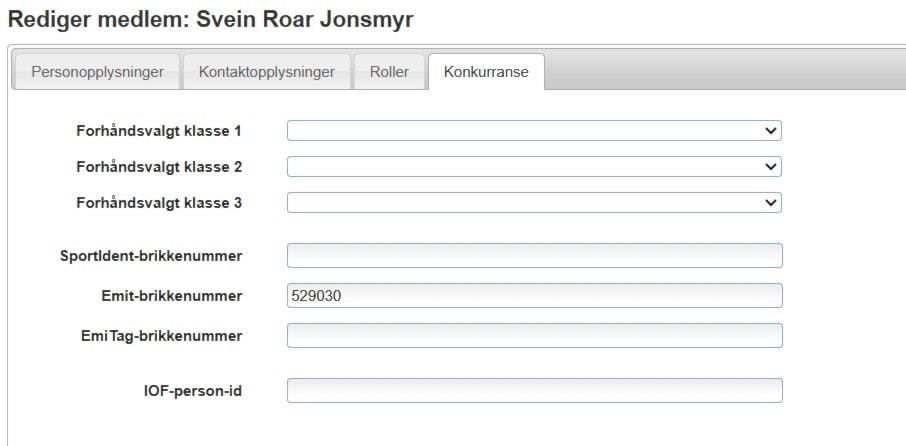906x446 pixels.
Task: Click the Forhåndsvalgt klasse 2 label text
Action: point(159,166)
